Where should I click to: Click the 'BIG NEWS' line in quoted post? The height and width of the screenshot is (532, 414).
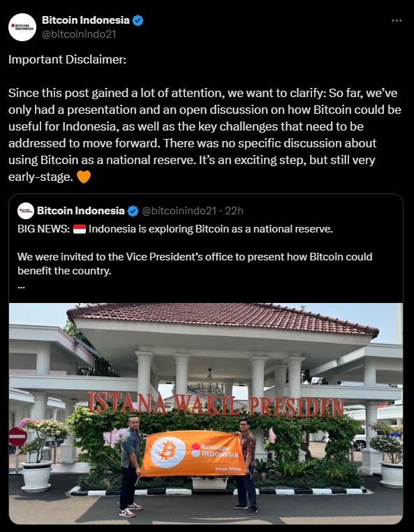click(x=175, y=229)
